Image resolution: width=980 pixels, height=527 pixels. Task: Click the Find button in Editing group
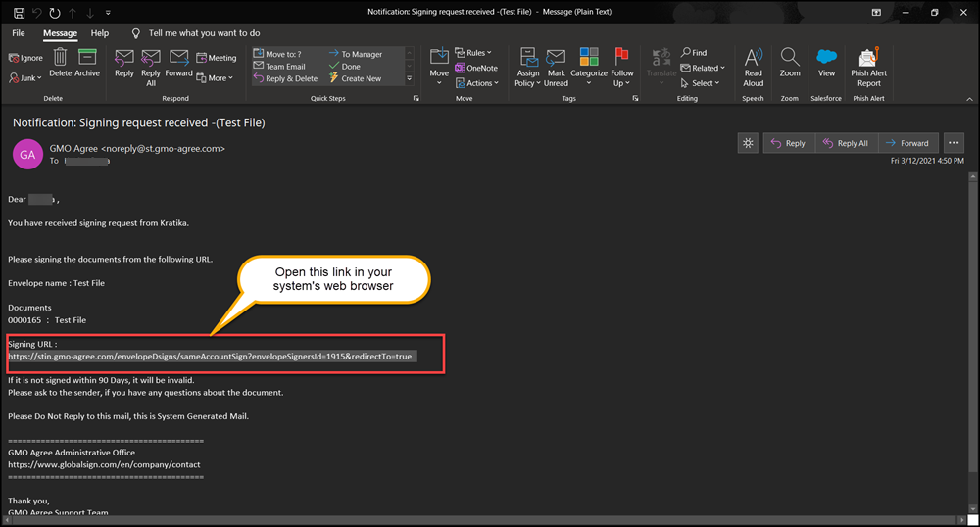694,53
